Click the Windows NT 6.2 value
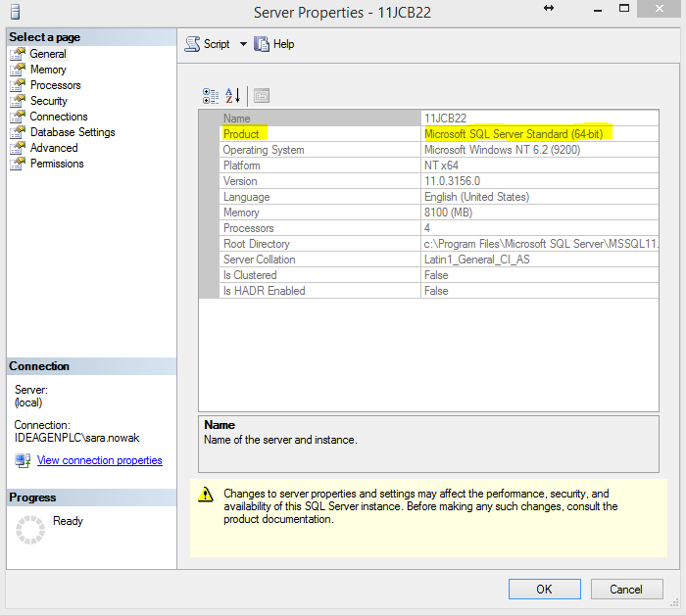Screen dimensions: 686x616 point(502,150)
